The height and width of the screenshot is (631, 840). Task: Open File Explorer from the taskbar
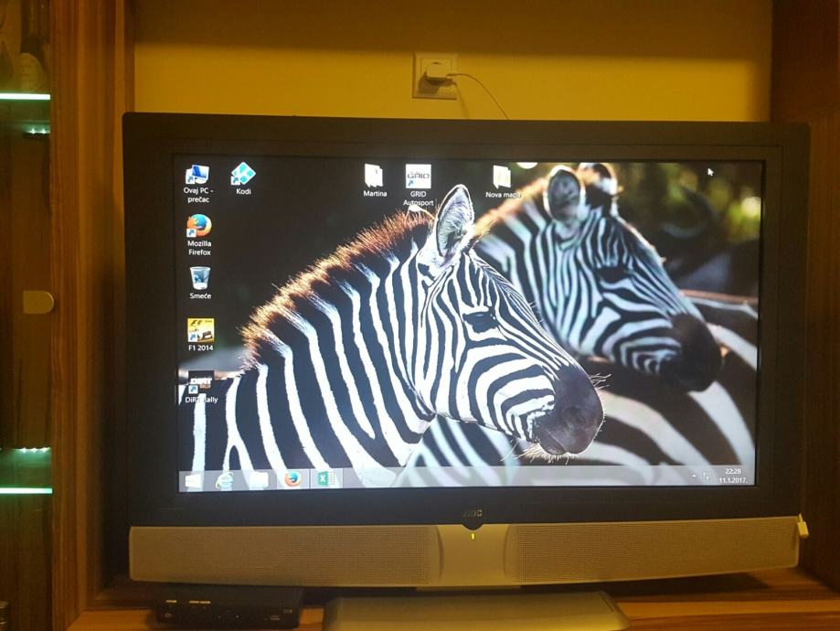point(258,480)
